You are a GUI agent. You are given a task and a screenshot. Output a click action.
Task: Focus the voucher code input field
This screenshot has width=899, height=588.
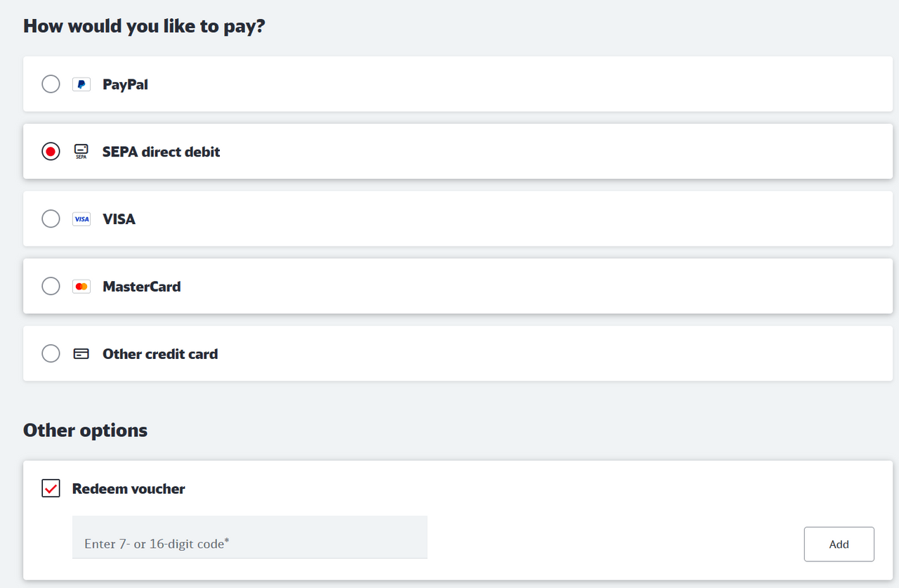[x=249, y=537]
